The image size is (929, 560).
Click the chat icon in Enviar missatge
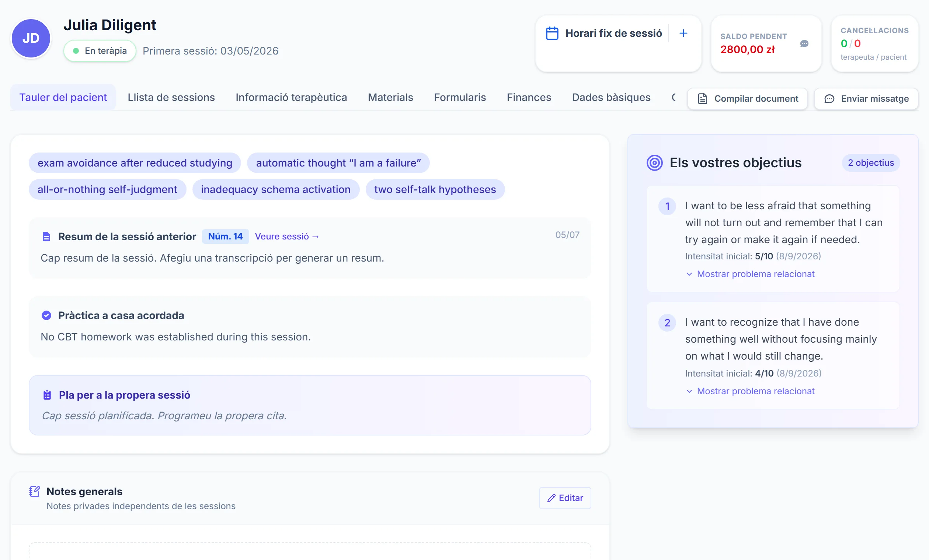829,99
